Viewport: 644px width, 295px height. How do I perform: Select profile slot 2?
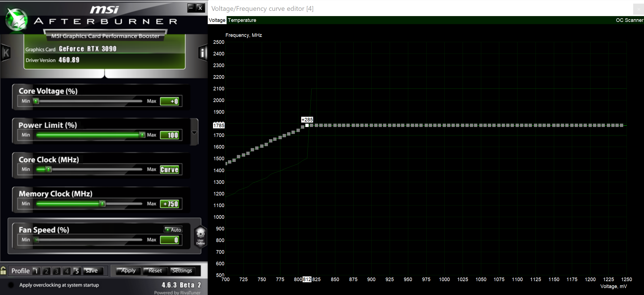coord(46,271)
